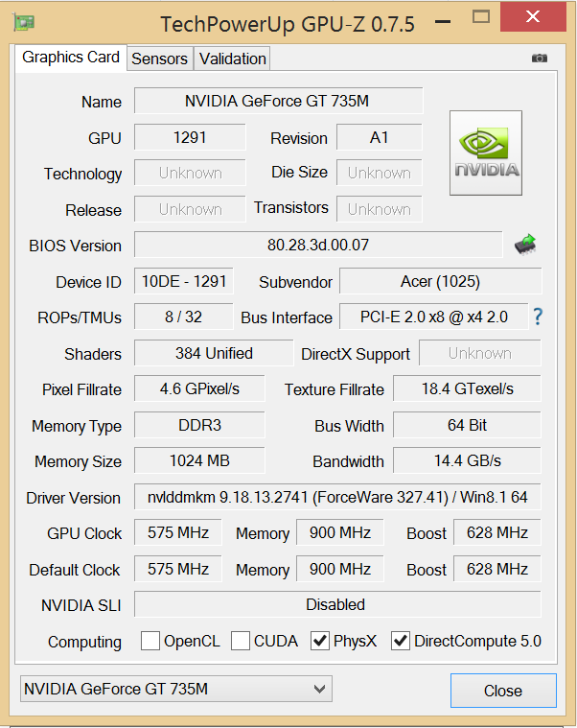Select the Graphics Card tab
The width and height of the screenshot is (577, 728).
(x=71, y=58)
